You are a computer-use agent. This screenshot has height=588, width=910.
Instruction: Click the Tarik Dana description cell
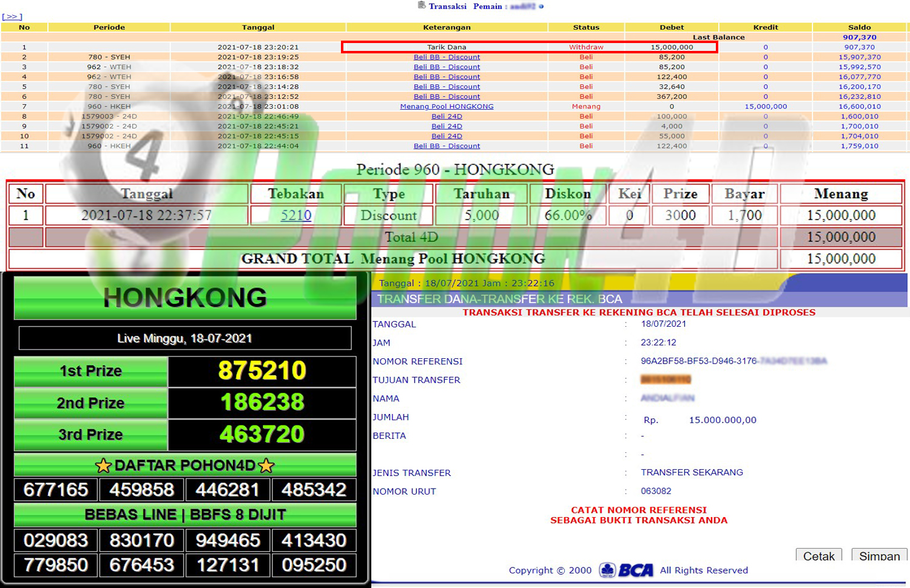(x=447, y=47)
